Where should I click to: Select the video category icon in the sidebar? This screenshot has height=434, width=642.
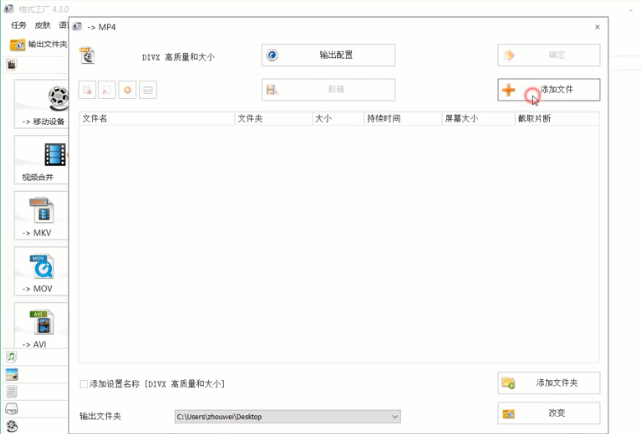click(11, 65)
